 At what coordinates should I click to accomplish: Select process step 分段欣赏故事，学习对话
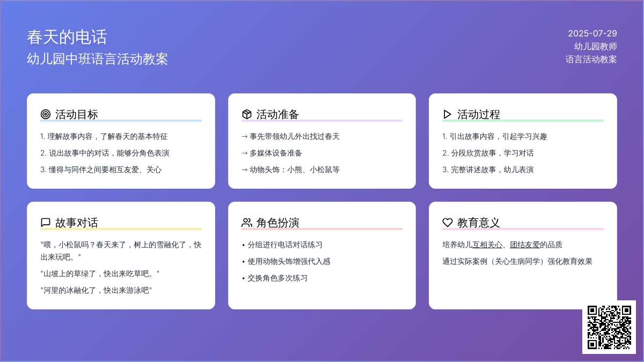tap(488, 153)
